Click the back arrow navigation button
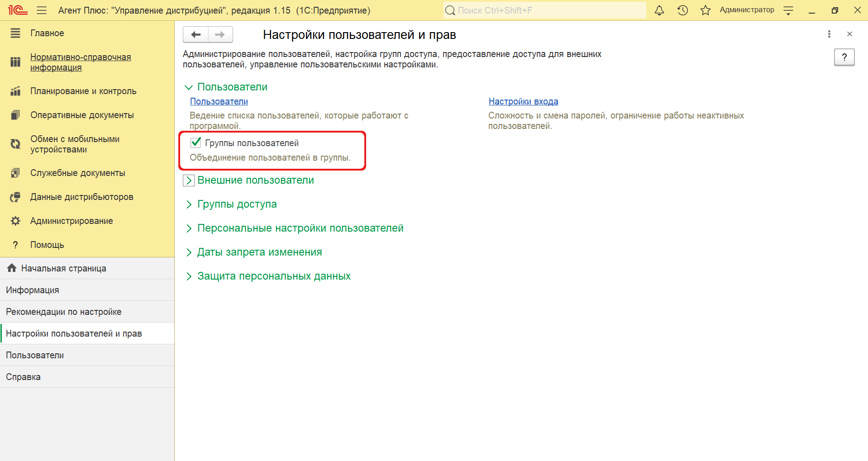This screenshot has height=461, width=868. tap(196, 34)
